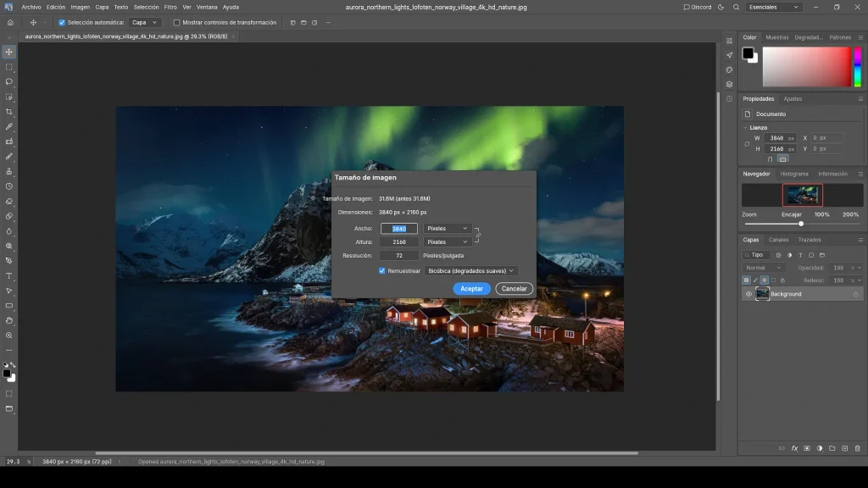Click Encajar in the Navegador panel
The width and height of the screenshot is (868, 488).
point(792,214)
